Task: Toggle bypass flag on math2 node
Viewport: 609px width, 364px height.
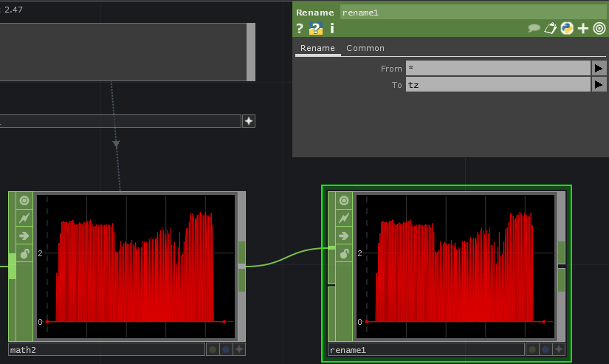Action: tap(24, 219)
